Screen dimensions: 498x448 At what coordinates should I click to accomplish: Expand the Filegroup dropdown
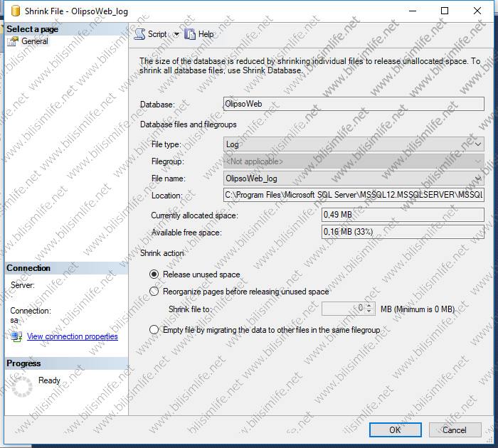[x=477, y=161]
